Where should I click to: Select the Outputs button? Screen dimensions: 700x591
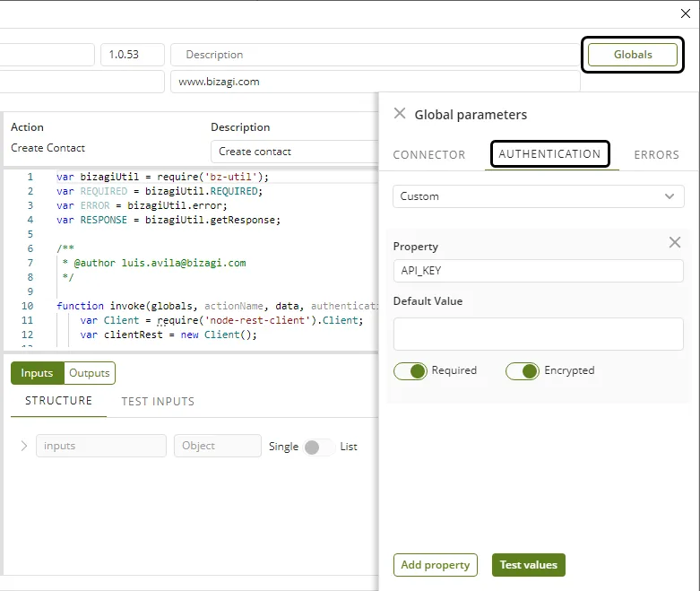(x=90, y=373)
